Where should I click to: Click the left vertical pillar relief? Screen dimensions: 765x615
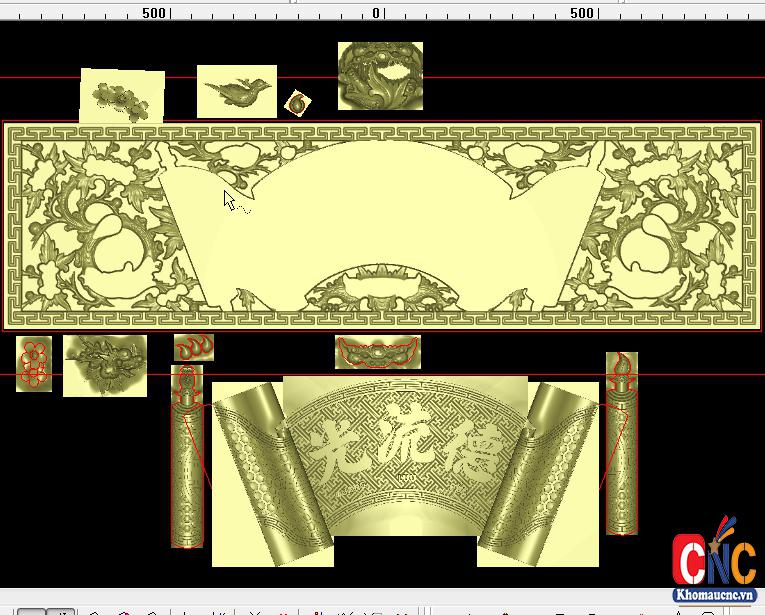click(x=186, y=460)
